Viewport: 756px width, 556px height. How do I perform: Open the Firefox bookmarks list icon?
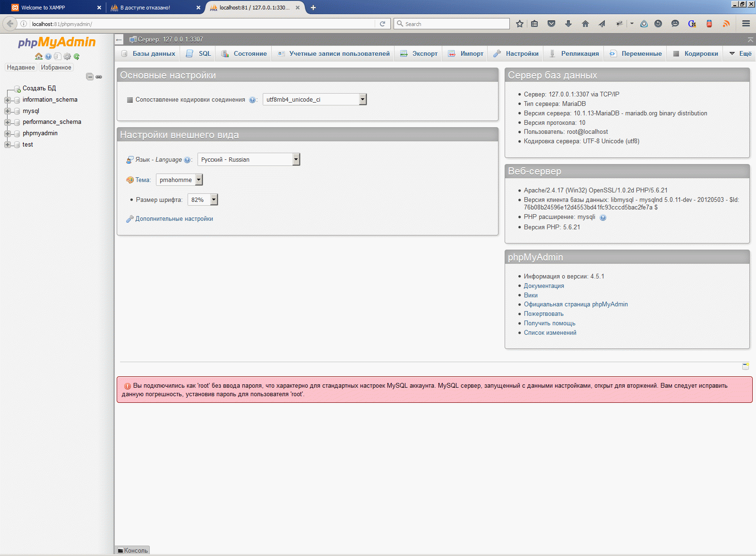tap(534, 24)
